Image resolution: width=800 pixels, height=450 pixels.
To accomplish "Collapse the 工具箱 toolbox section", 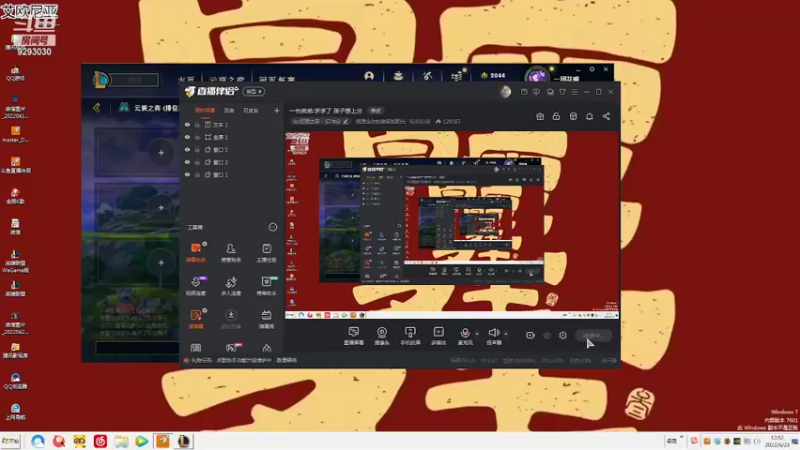I will point(273,227).
